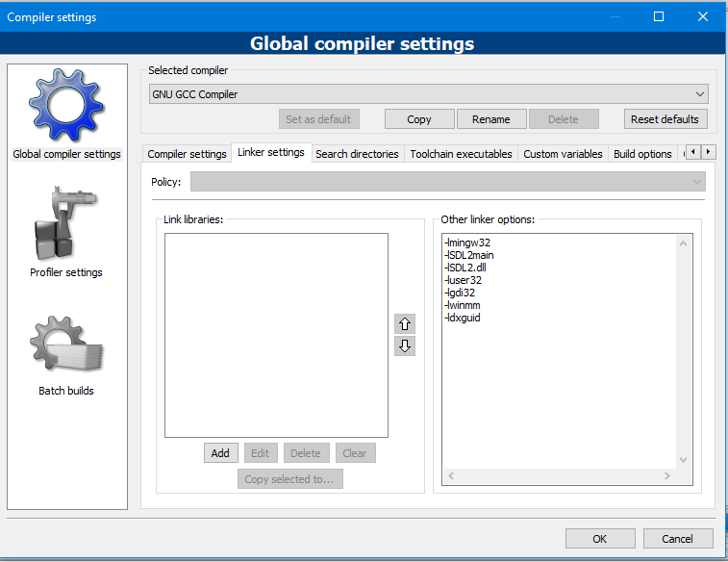Open Batch builds gear icon
The image size is (728, 562).
click(66, 345)
